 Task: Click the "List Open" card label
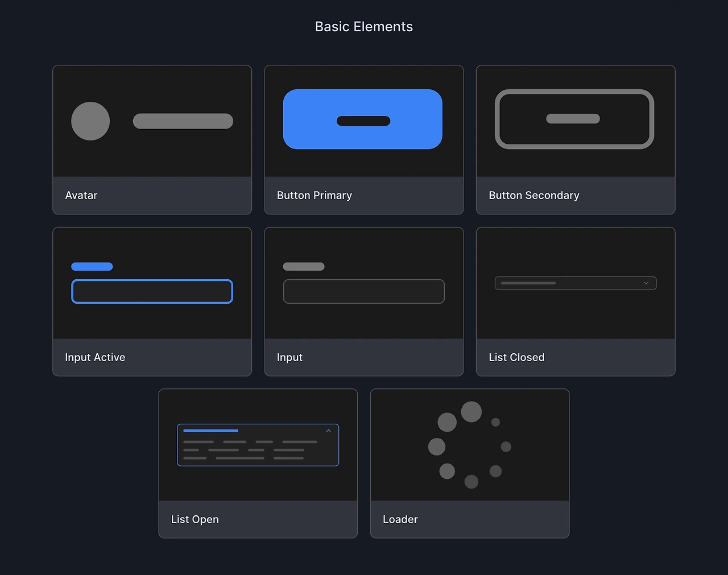195,519
